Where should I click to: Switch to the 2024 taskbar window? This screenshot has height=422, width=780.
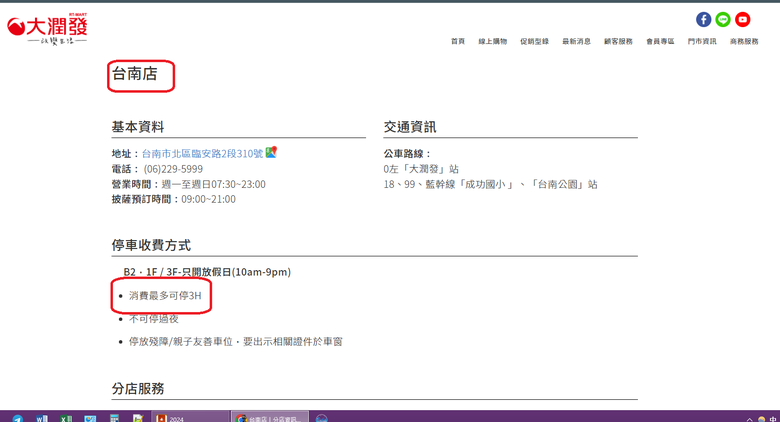coord(190,418)
